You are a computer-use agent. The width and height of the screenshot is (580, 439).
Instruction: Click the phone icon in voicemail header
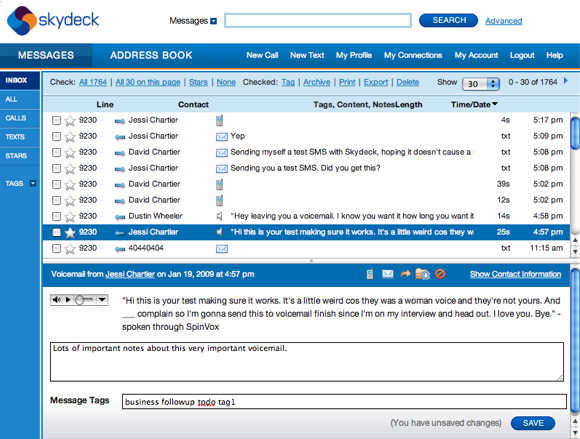tap(370, 274)
